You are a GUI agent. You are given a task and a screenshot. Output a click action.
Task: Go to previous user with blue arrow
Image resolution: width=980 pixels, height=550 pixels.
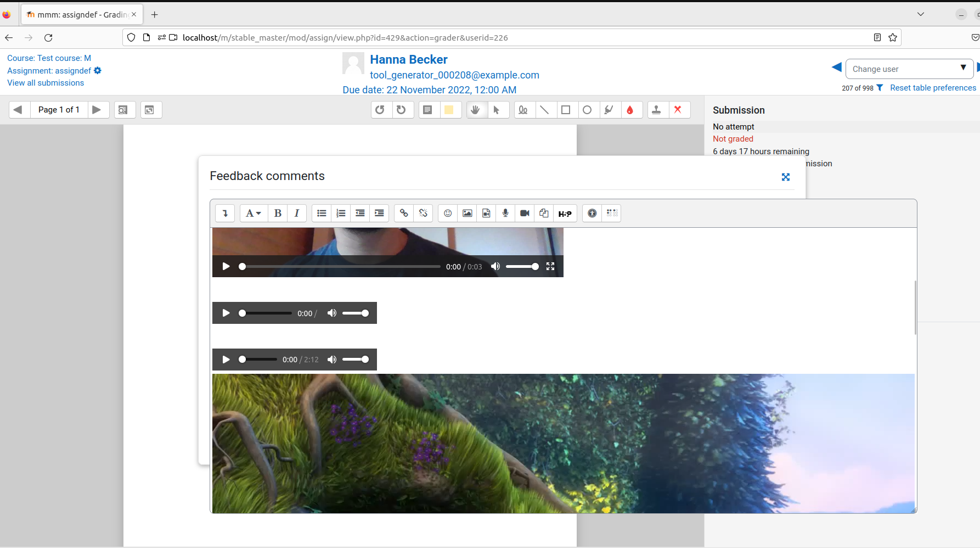836,67
